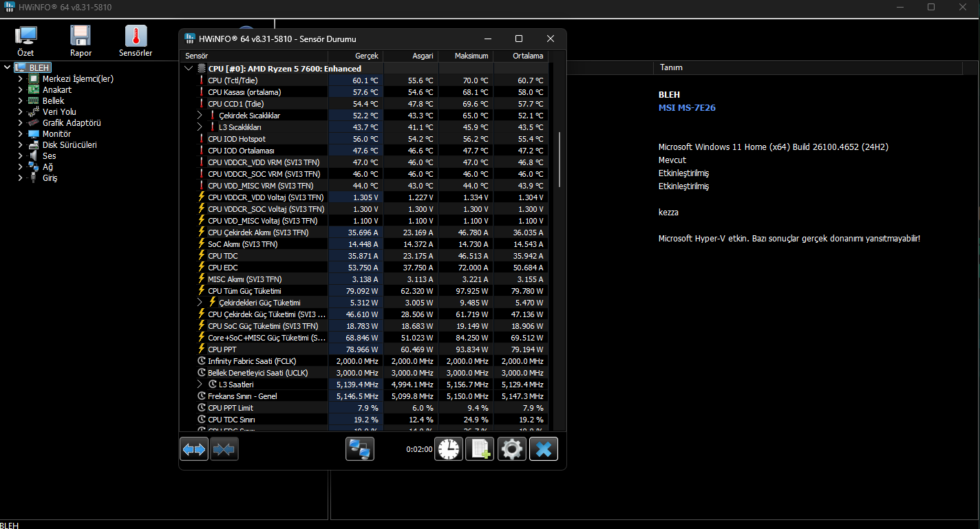Image resolution: width=980 pixels, height=529 pixels.
Task: Expand the Ağ tree node
Action: (21, 166)
